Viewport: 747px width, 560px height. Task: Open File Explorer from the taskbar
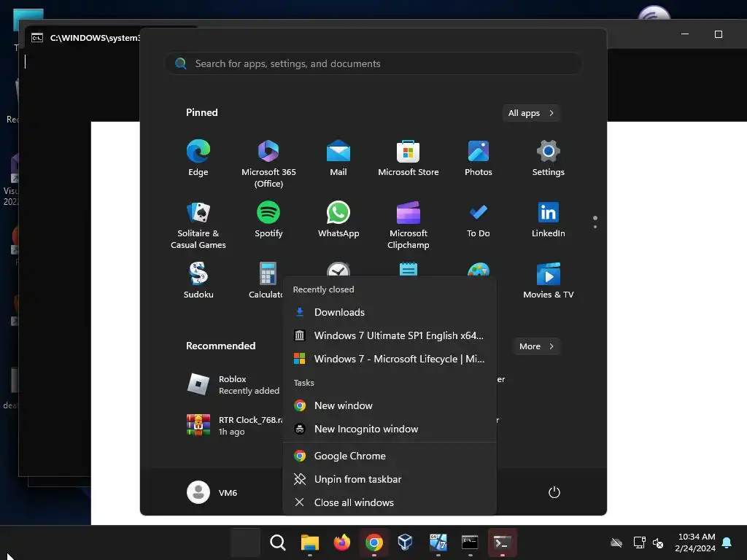coord(309,542)
